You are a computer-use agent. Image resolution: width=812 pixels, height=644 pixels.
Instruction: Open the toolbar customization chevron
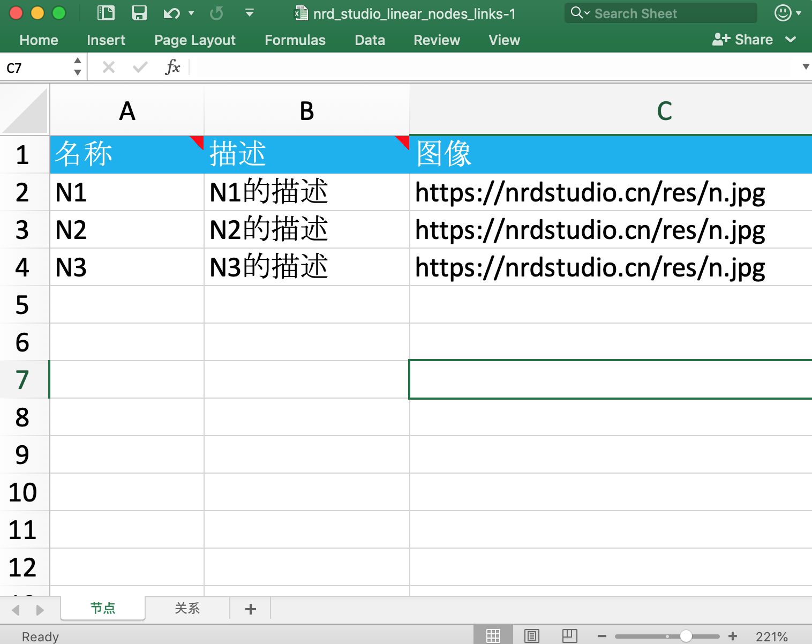[249, 13]
